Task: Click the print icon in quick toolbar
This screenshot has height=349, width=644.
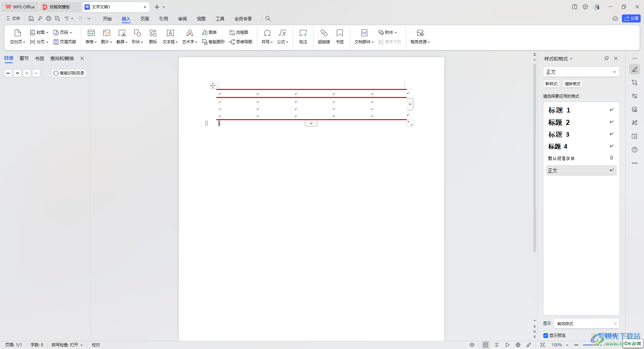Action: point(49,18)
